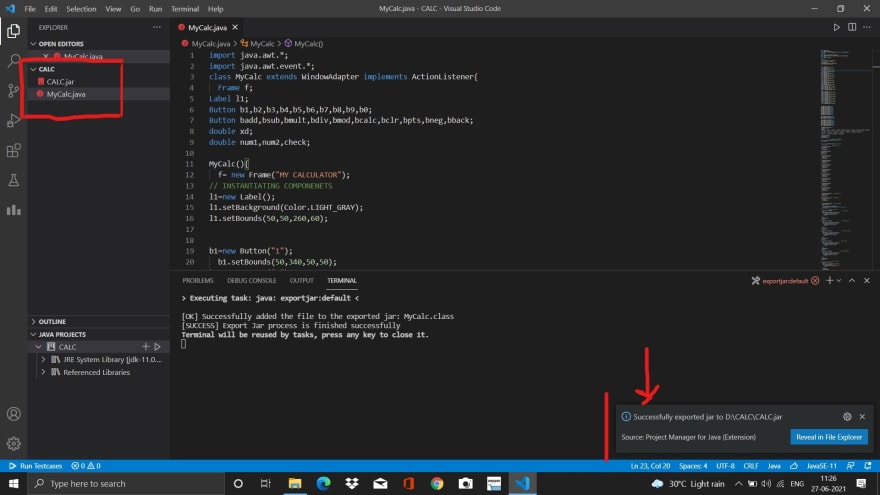Open the Source Control view

13,90
